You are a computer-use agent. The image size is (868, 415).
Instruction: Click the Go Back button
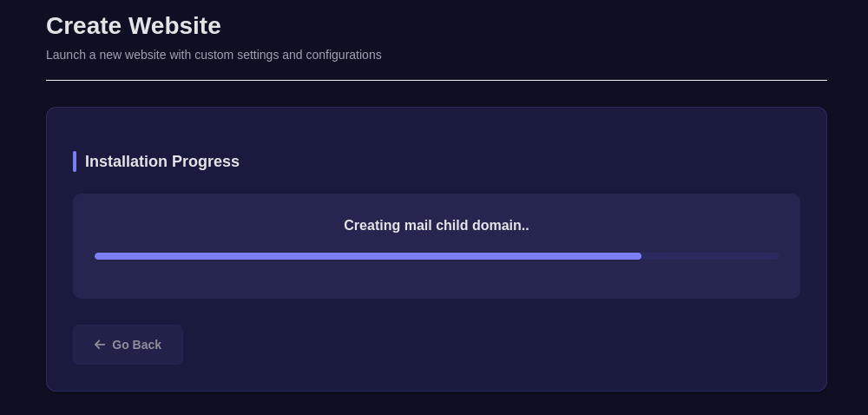point(128,345)
